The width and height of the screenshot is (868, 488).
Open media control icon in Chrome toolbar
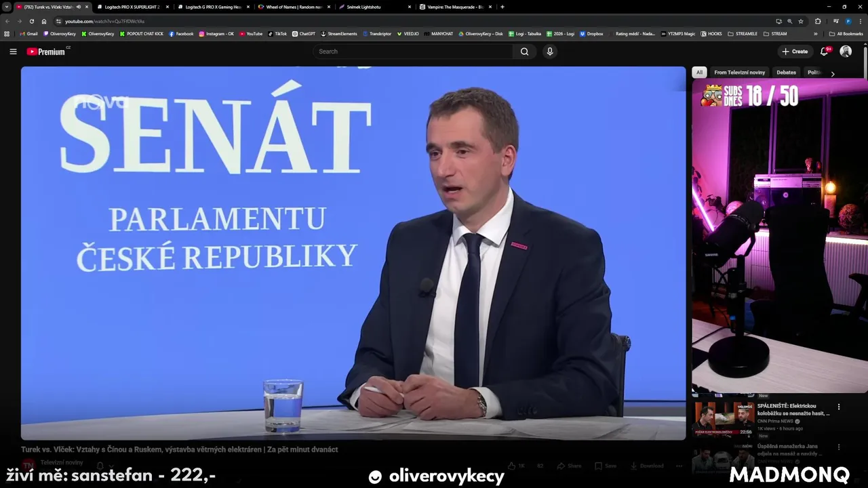pyautogui.click(x=835, y=21)
